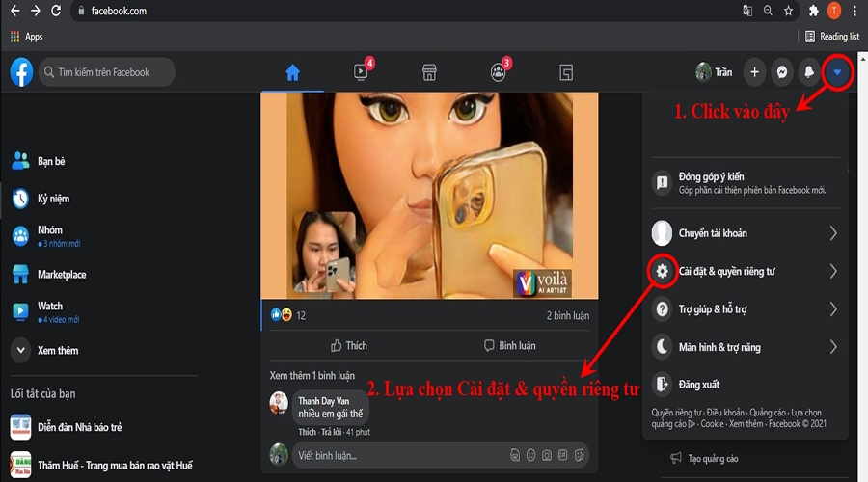Click Thích to like the post

(349, 345)
